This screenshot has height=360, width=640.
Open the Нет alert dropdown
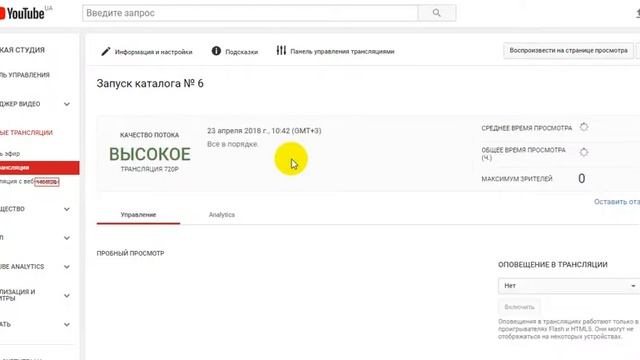(x=569, y=286)
